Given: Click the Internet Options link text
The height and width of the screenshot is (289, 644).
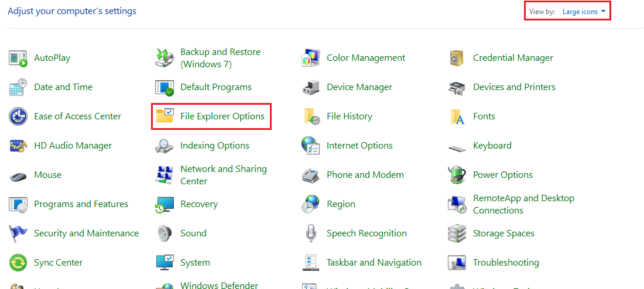Looking at the screenshot, I should click(360, 146).
